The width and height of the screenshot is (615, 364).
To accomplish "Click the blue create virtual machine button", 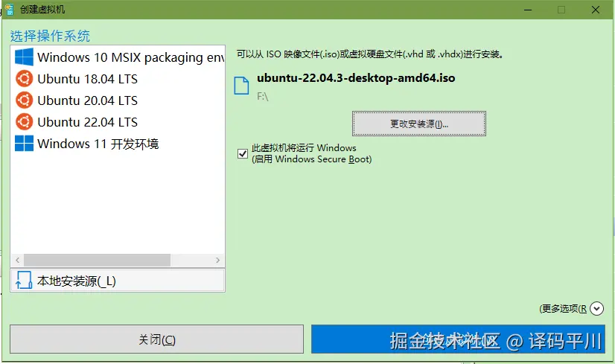I will [x=458, y=339].
